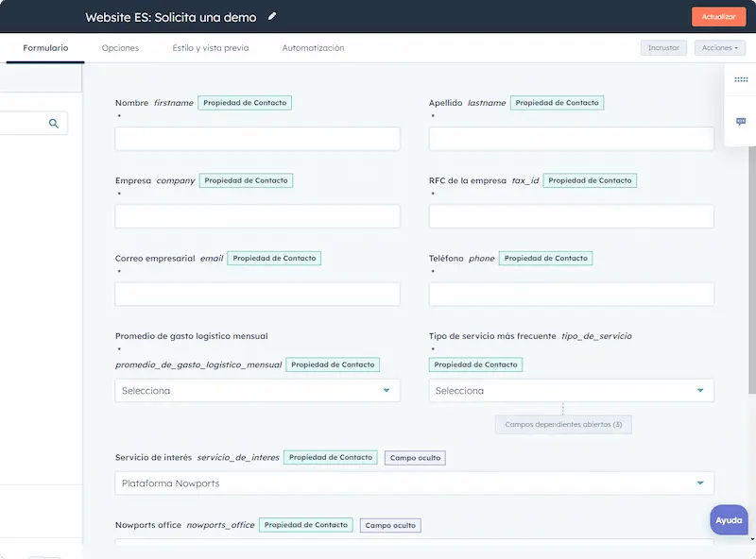Open the grid dots icon on right sidebar
This screenshot has width=756, height=559.
[741, 80]
